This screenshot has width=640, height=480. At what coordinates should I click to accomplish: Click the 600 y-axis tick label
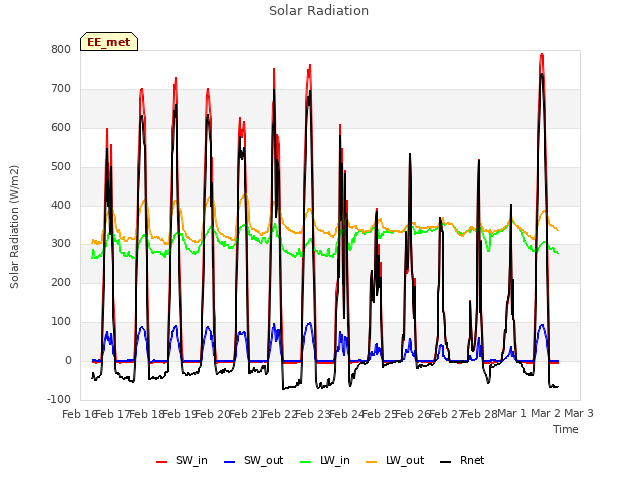61,127
